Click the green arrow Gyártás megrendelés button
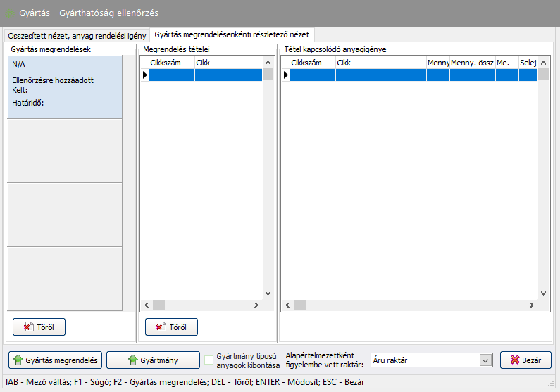This screenshot has height=392, width=560. pyautogui.click(x=56, y=360)
